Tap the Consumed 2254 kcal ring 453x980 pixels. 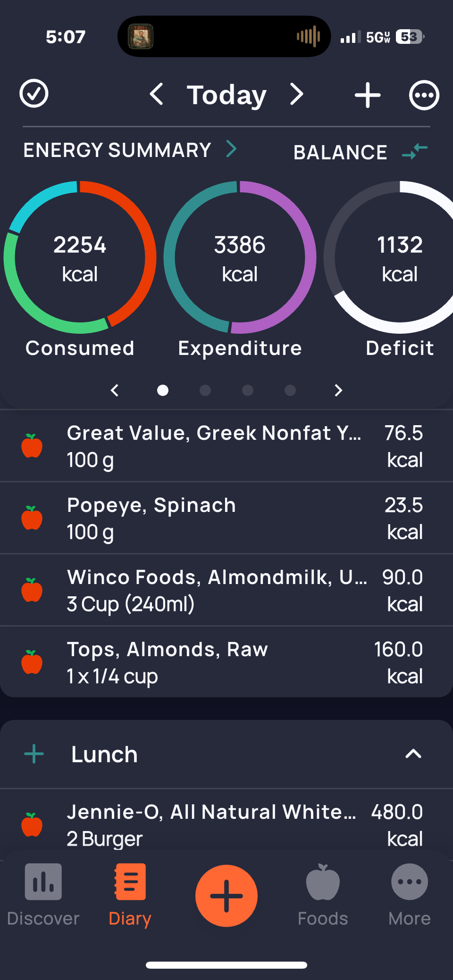(80, 257)
